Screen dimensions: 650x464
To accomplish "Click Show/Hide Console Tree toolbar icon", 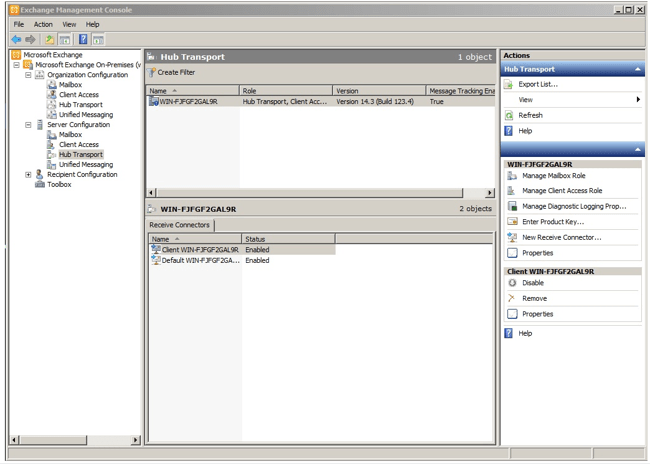I will (64, 40).
